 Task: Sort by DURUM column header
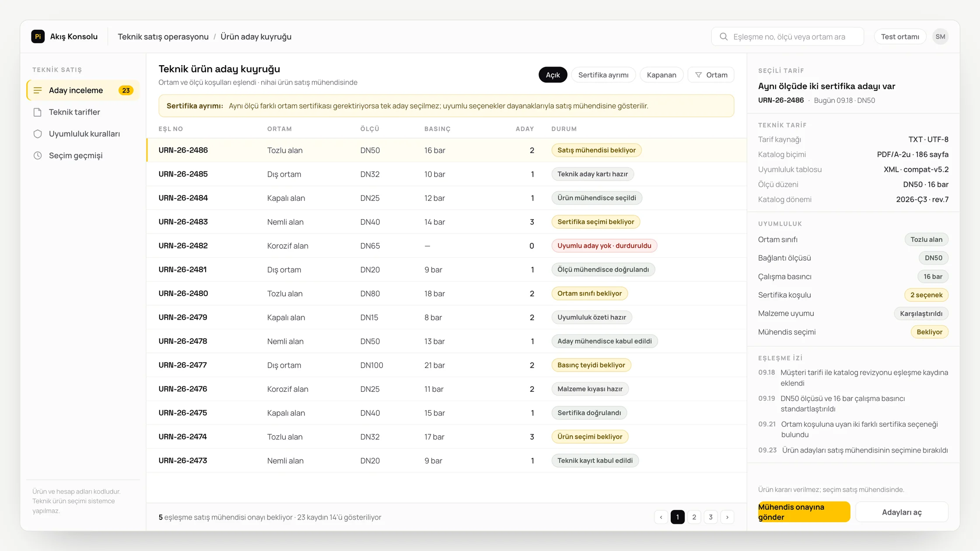(x=564, y=129)
